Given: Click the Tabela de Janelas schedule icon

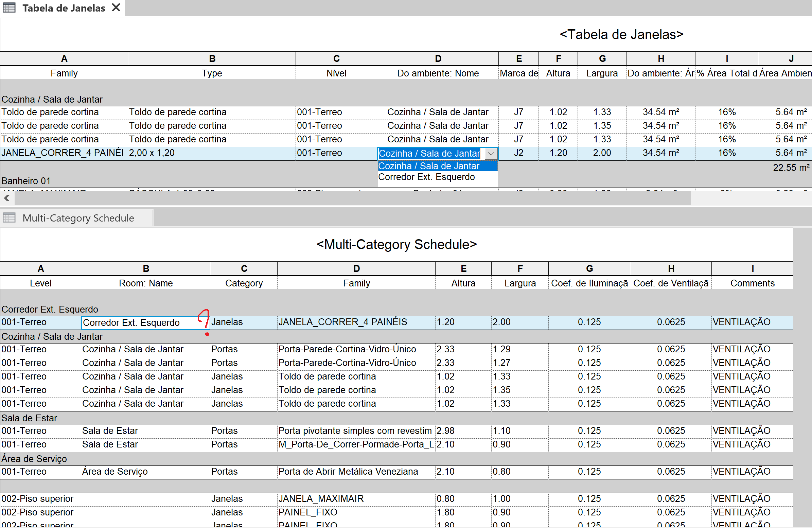Looking at the screenshot, I should coord(9,7).
